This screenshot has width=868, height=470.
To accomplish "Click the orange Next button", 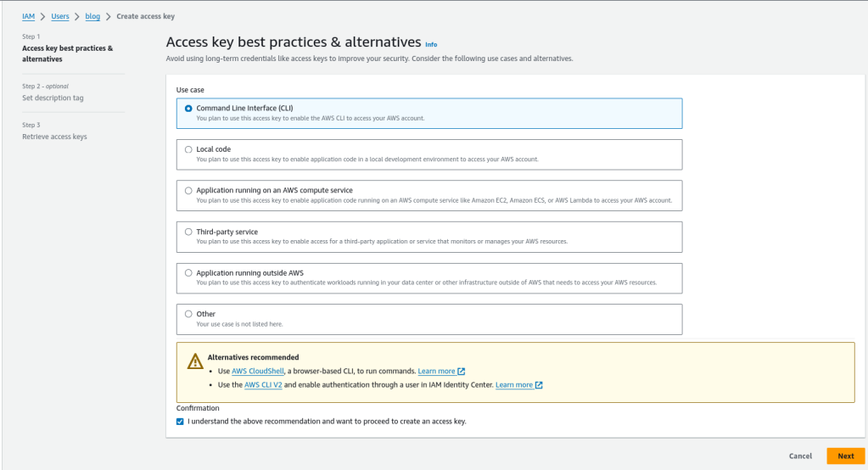I will click(x=845, y=456).
